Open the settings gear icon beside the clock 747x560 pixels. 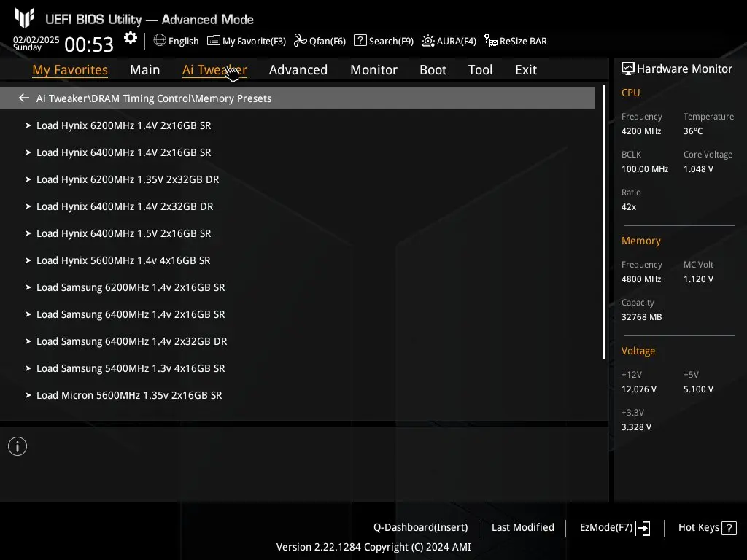click(x=130, y=38)
